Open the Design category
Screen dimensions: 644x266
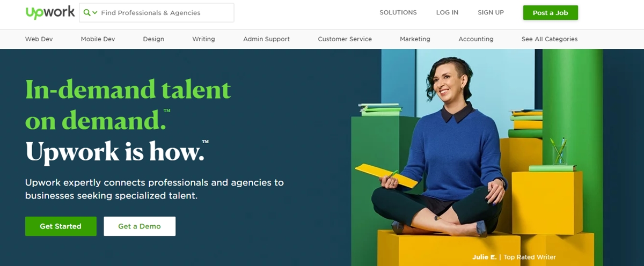point(153,39)
